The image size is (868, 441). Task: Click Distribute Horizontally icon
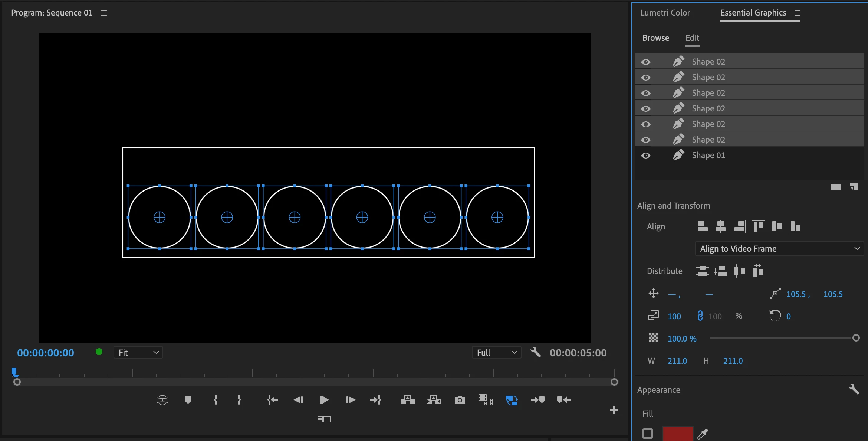tap(739, 271)
